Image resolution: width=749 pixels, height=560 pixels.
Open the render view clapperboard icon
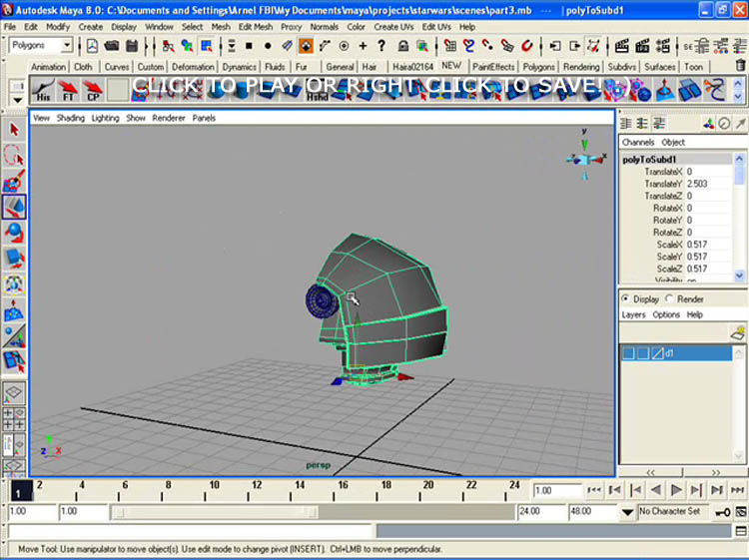622,46
